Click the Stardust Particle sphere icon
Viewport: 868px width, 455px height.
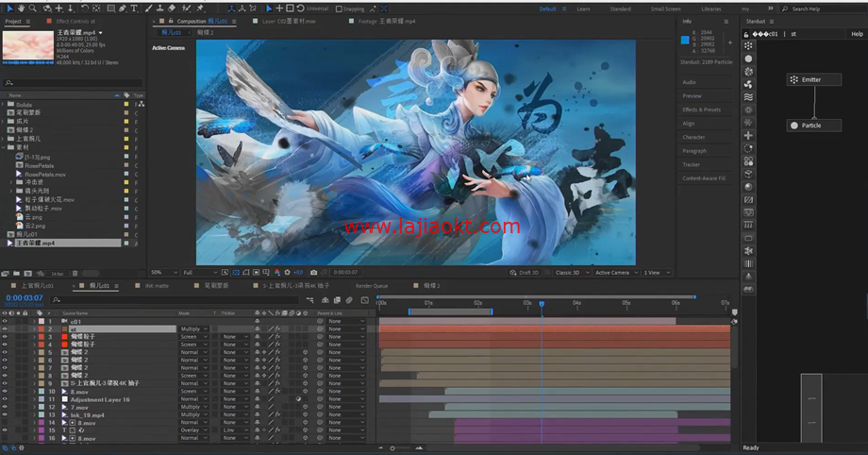(748, 59)
